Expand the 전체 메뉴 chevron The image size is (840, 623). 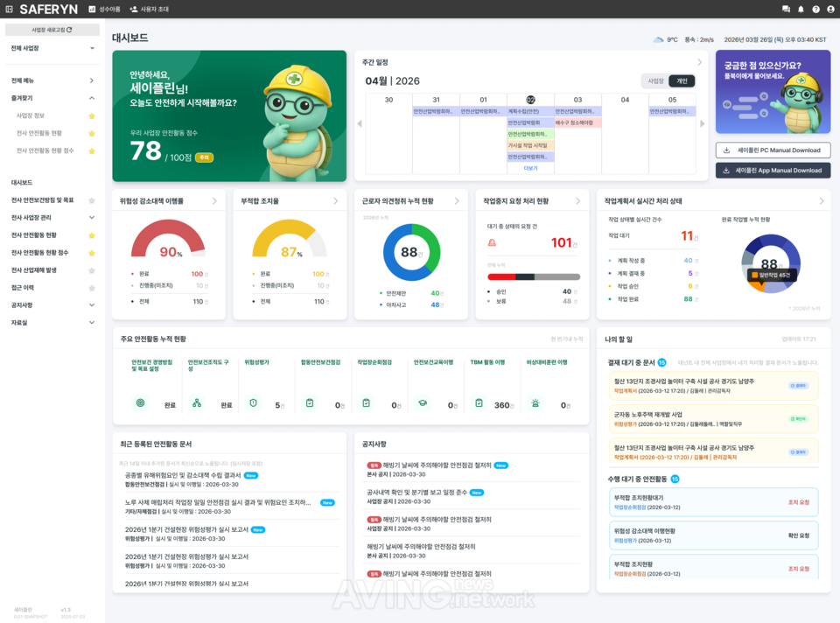tap(92, 80)
